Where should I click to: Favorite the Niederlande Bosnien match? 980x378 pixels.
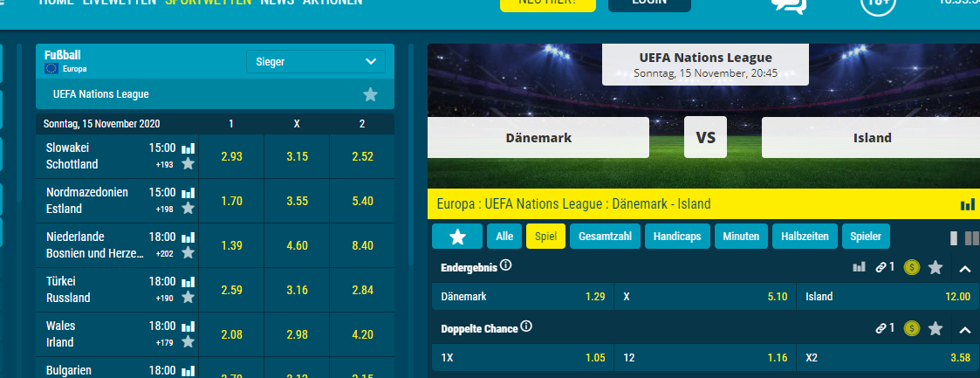click(x=188, y=253)
